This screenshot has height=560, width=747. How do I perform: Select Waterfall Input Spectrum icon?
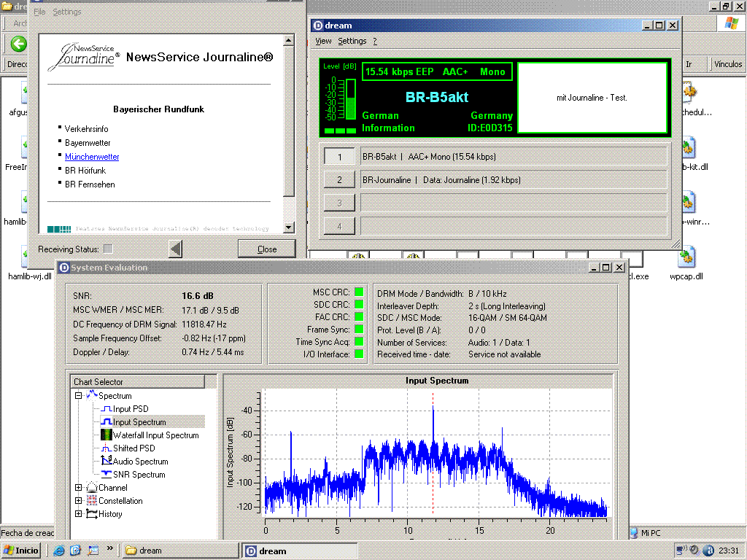point(107,435)
